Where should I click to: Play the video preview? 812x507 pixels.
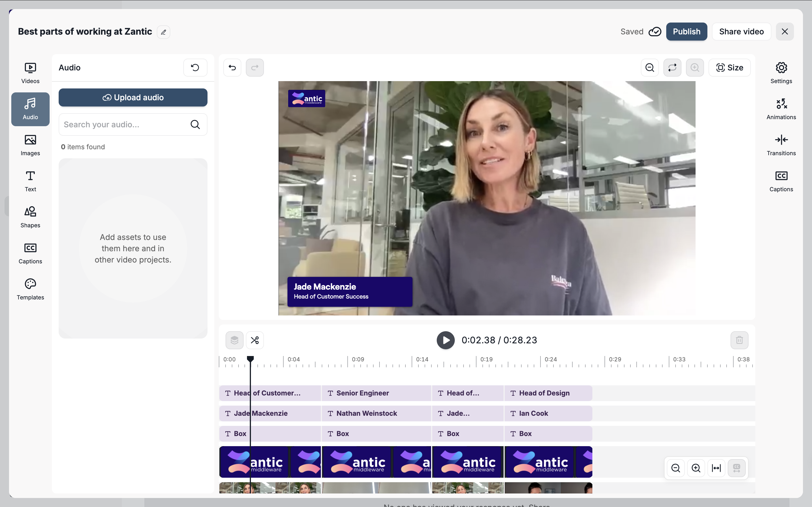(x=445, y=340)
